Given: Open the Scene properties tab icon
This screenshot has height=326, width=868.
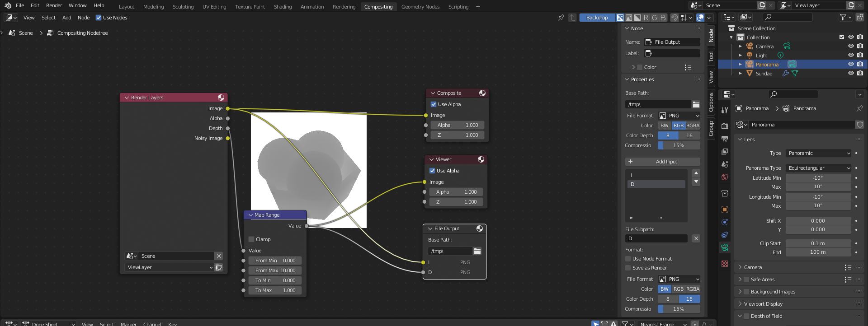Looking at the screenshot, I should (725, 164).
